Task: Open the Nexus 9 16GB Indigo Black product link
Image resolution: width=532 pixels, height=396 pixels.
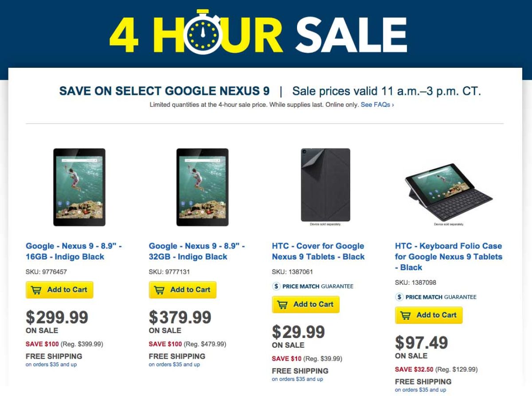Action: (73, 251)
